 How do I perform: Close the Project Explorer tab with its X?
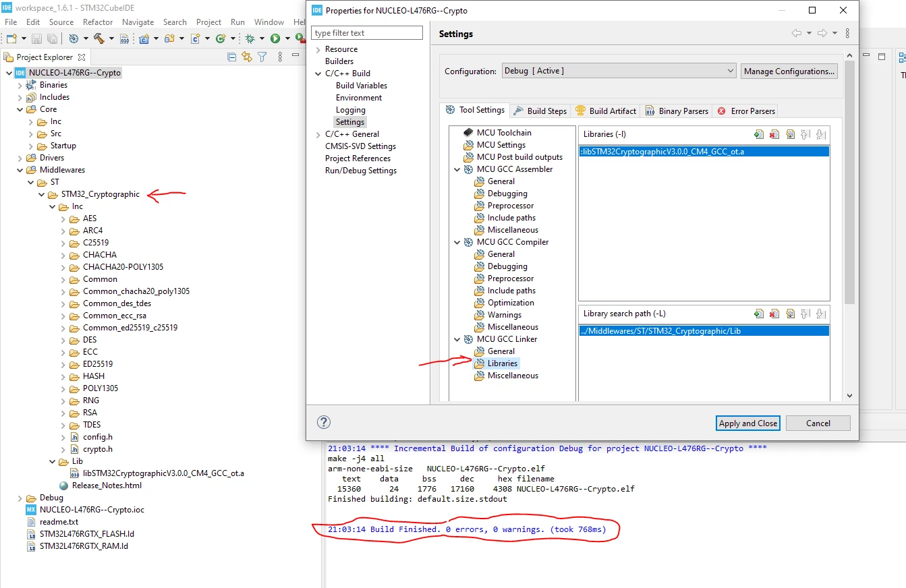pos(82,57)
